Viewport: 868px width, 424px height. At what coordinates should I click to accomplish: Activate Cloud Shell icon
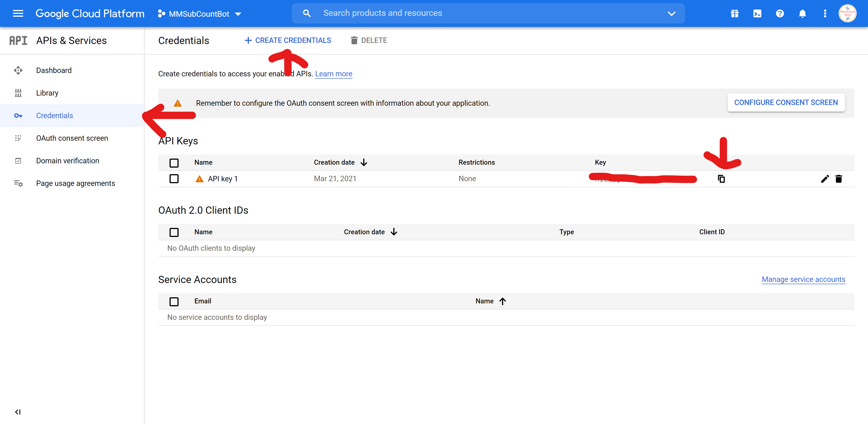pos(757,14)
